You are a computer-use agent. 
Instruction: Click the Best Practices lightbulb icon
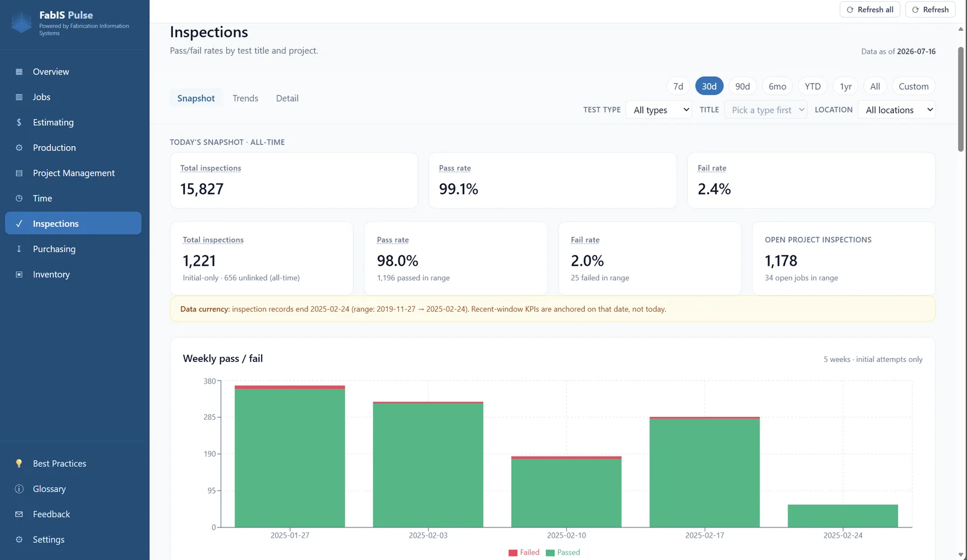coord(19,464)
